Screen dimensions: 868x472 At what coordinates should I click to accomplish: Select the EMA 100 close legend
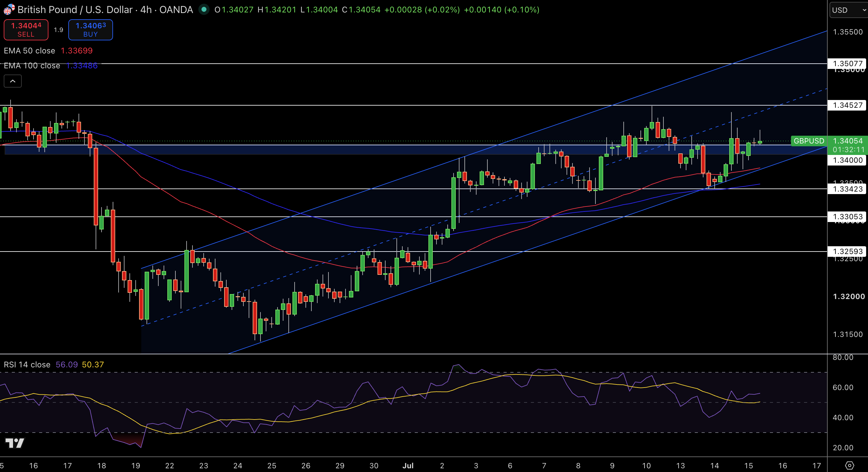[x=32, y=66]
